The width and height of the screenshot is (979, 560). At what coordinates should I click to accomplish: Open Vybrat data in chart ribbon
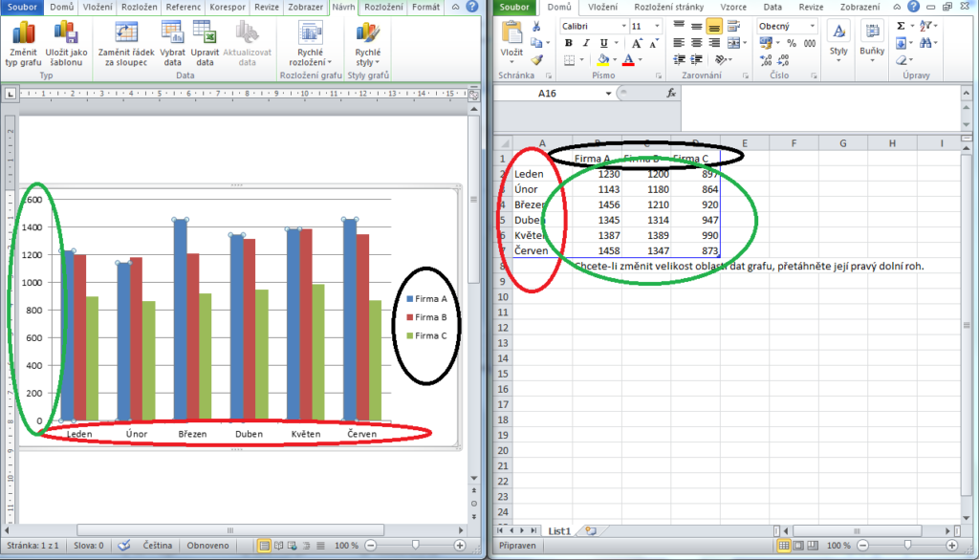pos(173,34)
